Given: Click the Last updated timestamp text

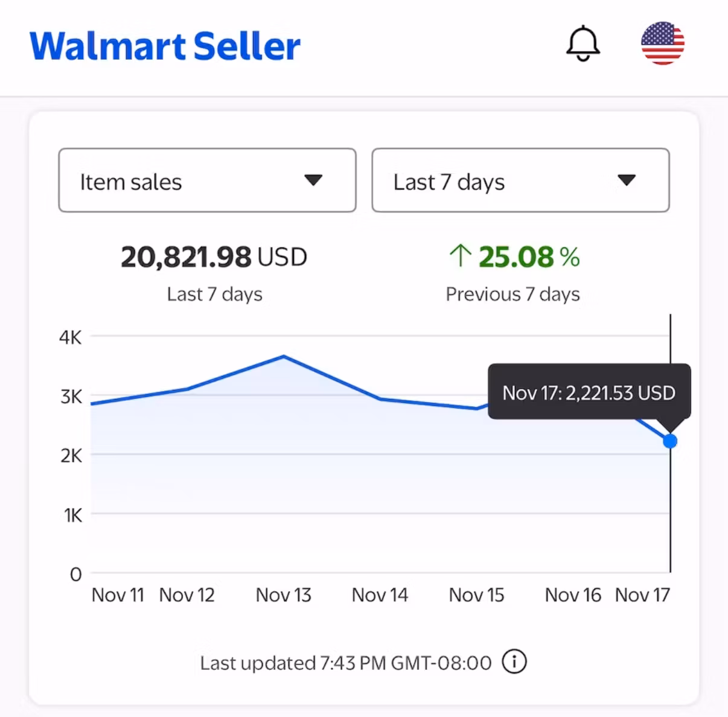Looking at the screenshot, I should [346, 663].
